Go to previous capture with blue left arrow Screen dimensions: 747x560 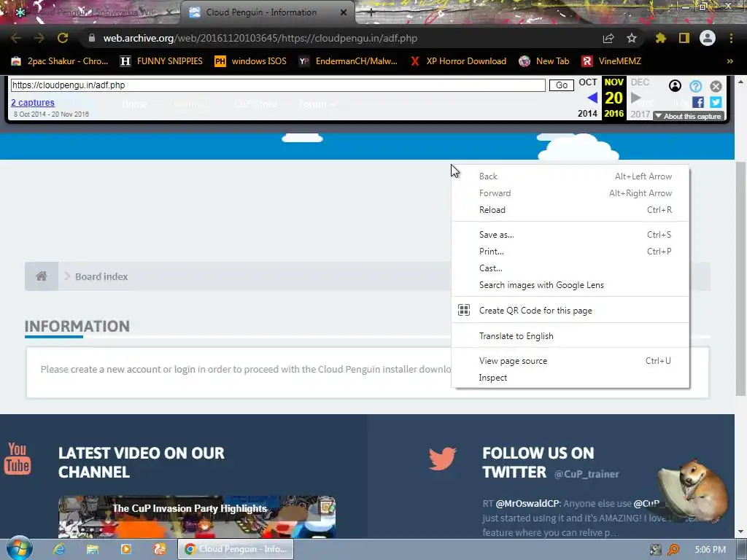coord(592,98)
